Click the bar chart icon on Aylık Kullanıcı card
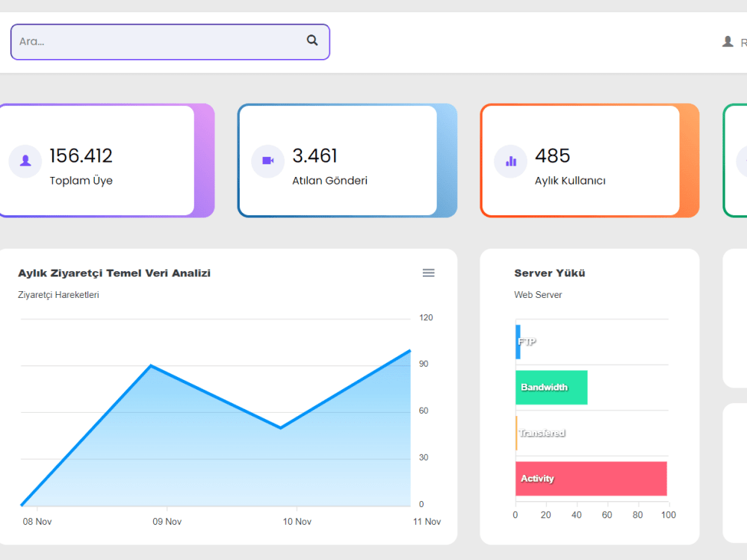Image resolution: width=747 pixels, height=560 pixels. pos(511,161)
